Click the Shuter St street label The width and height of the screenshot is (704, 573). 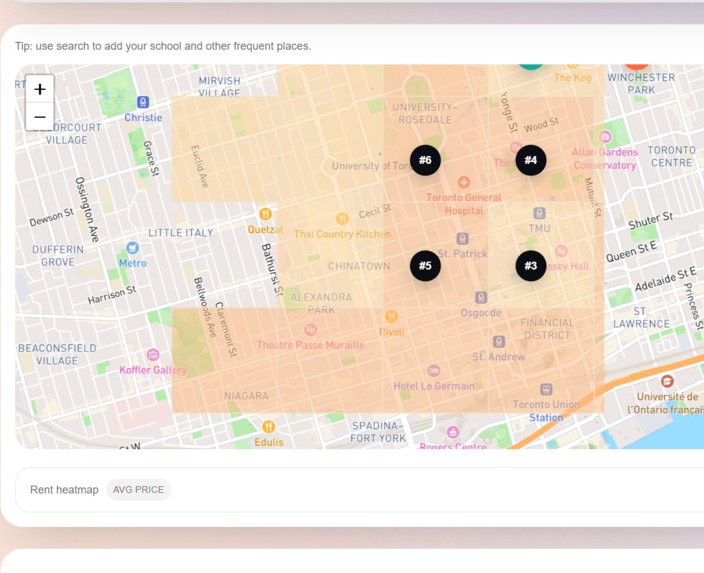coord(651,220)
